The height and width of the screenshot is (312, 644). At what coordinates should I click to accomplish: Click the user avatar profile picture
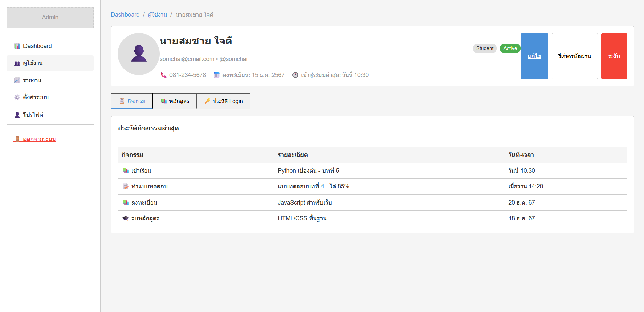tap(139, 54)
